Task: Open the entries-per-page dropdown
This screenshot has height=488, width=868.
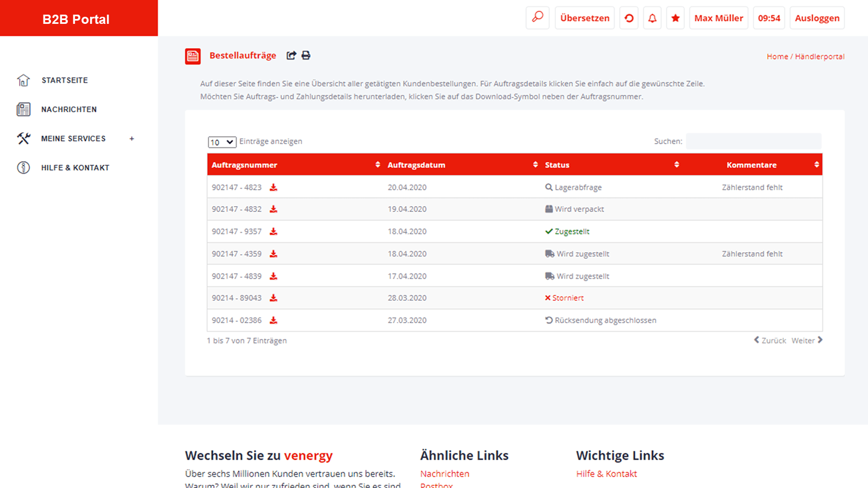Action: [222, 142]
